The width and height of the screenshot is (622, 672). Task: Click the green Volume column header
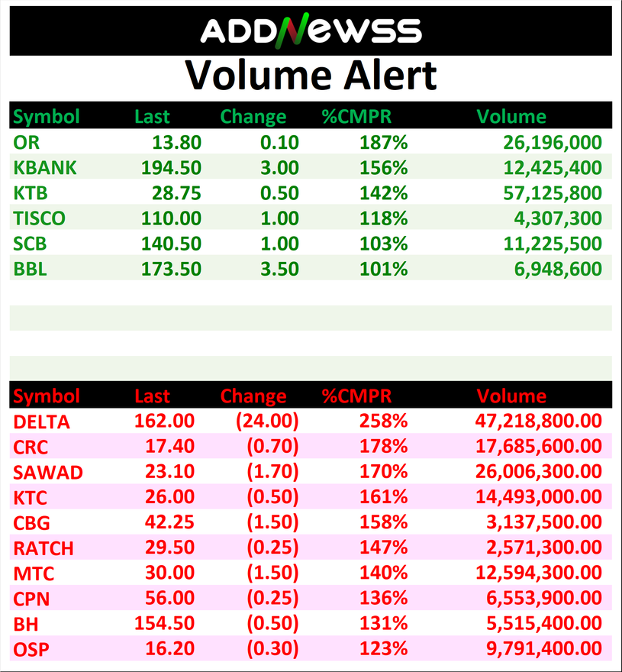[x=511, y=117]
